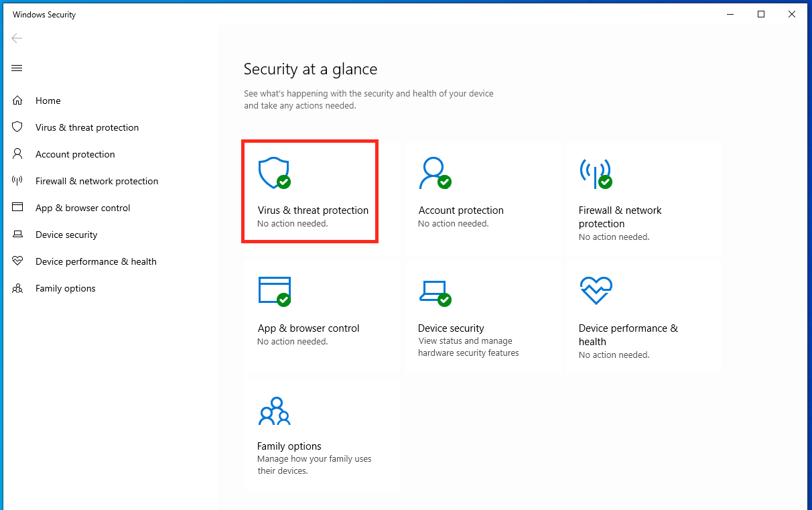Click the large laptop icon of Device security tile
This screenshot has height=510, width=812.
click(435, 293)
